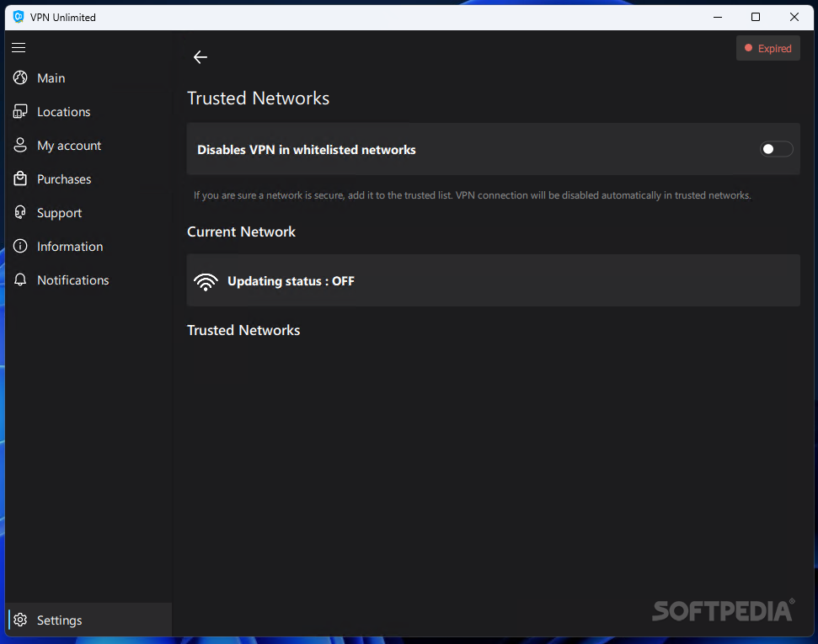Click the Information circle icon
Viewport: 818px width, 644px height.
coord(20,246)
